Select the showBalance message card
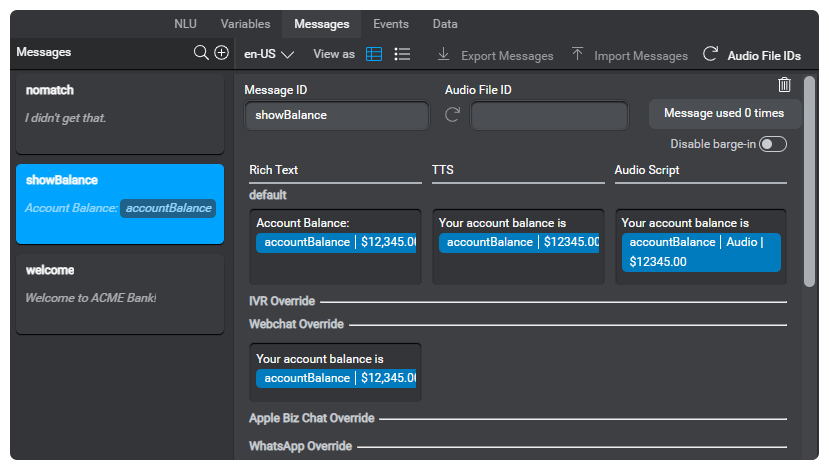The image size is (829, 470). click(120, 204)
